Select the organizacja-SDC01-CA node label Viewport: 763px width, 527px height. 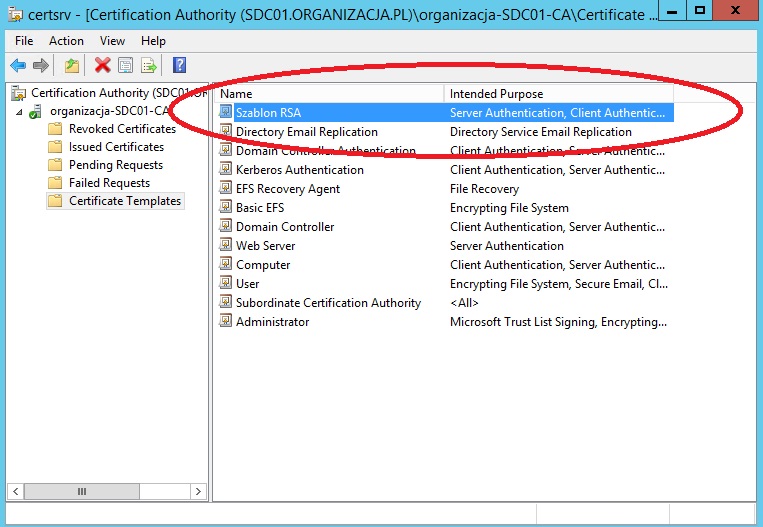(109, 111)
